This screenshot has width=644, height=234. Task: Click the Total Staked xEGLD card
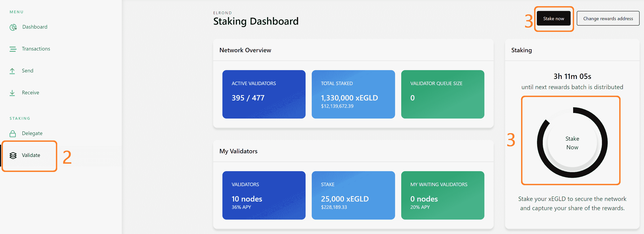tap(353, 94)
